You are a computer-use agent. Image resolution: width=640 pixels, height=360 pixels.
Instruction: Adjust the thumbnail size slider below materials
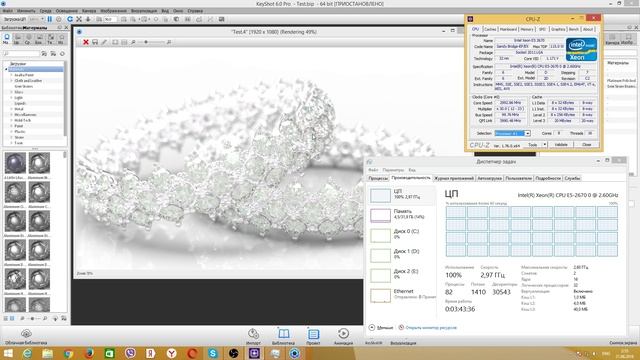[x=33, y=318]
